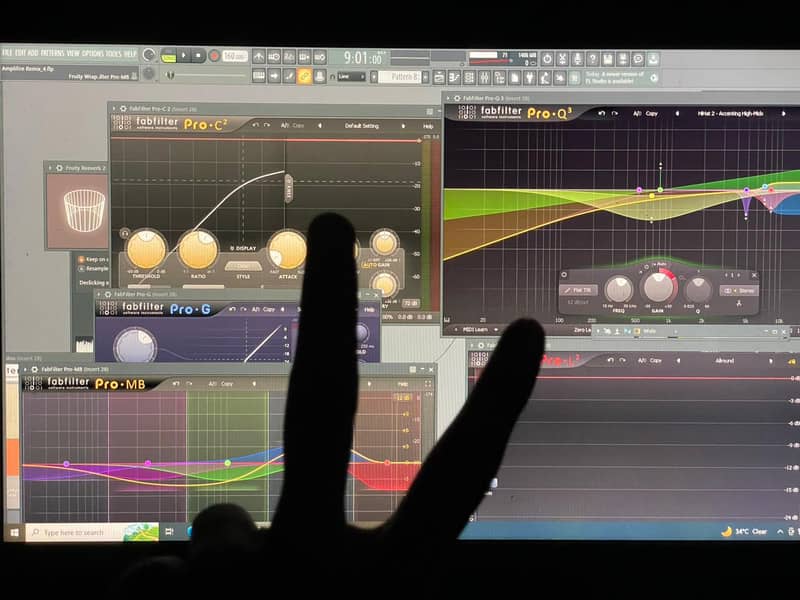Toggle A/B switch in Pro-Q 3
The height and width of the screenshot is (600, 800).
637,113
